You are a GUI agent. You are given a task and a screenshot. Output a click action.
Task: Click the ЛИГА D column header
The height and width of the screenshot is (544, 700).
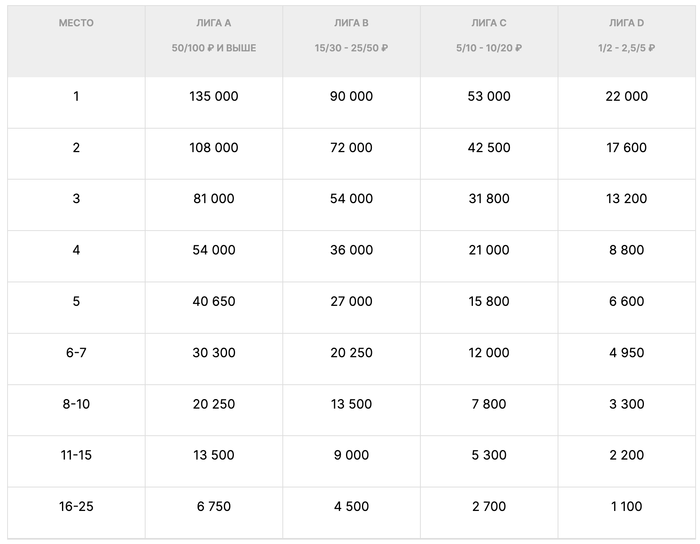(x=627, y=22)
